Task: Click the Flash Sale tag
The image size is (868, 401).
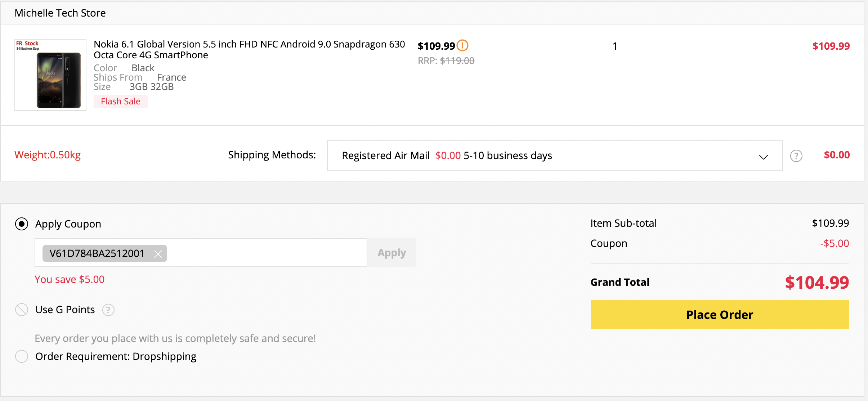Action: [x=121, y=102]
